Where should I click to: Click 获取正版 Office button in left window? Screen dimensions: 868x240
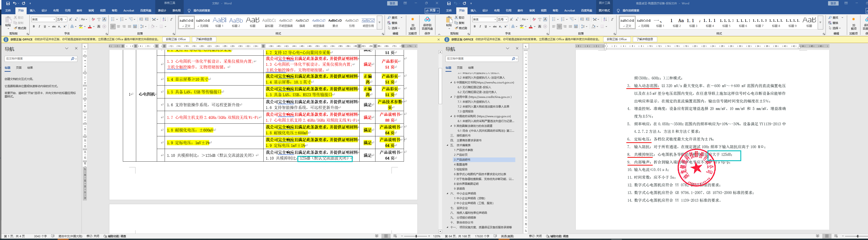(x=176, y=40)
